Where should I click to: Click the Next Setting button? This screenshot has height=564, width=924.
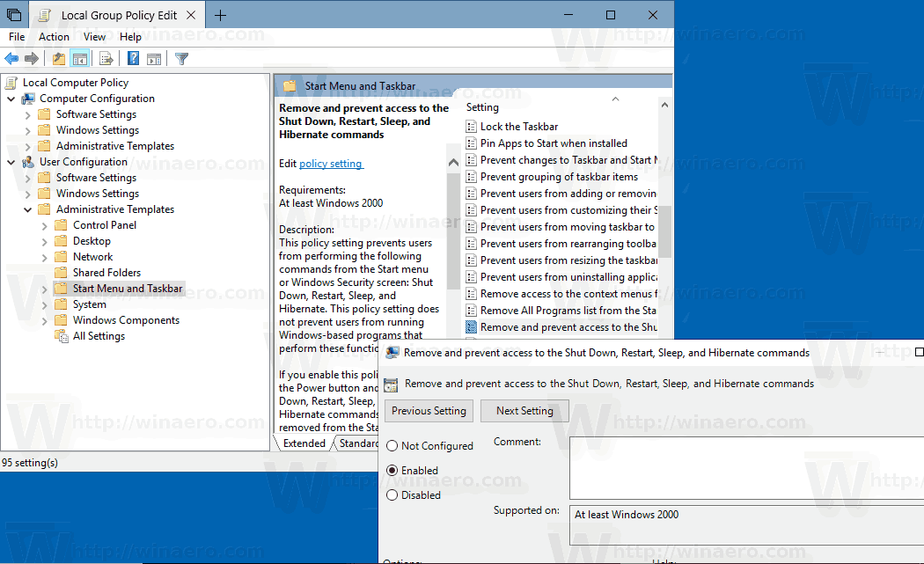tap(524, 410)
